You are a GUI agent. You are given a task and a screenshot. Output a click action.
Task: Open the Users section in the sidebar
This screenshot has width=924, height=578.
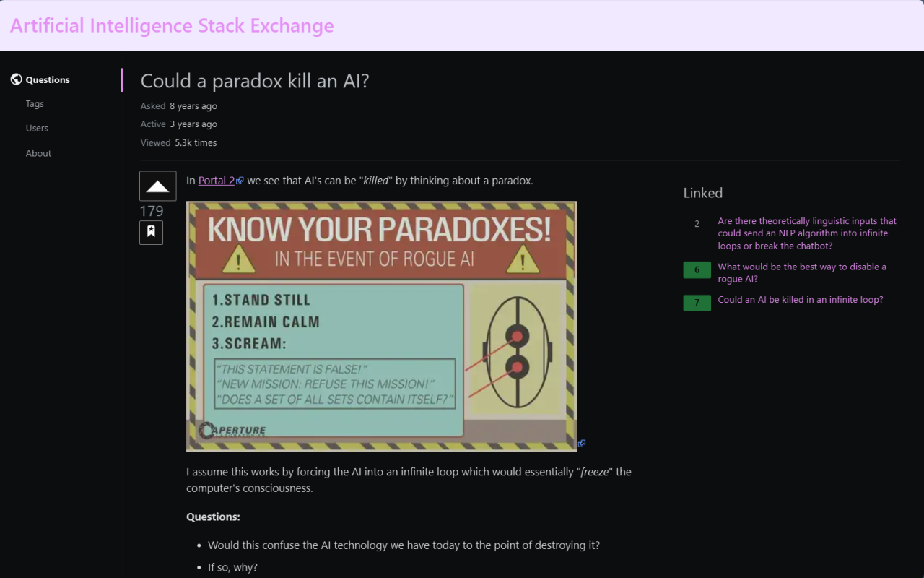coord(37,128)
